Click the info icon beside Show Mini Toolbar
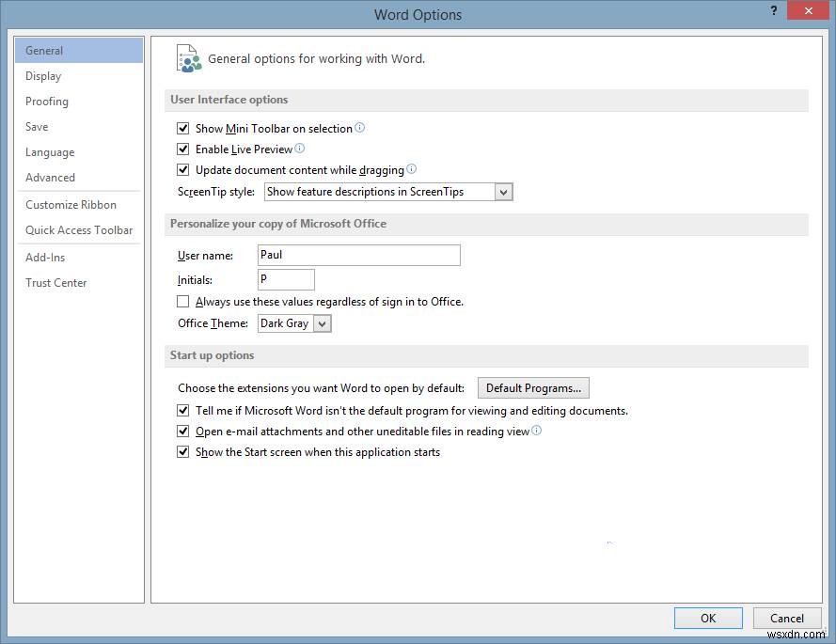Image resolution: width=836 pixels, height=644 pixels. (360, 128)
